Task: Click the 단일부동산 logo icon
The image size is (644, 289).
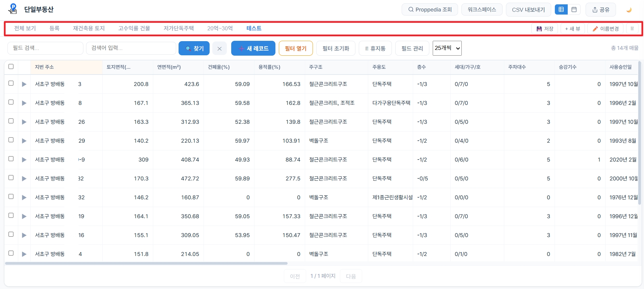Action: pyautogui.click(x=13, y=9)
